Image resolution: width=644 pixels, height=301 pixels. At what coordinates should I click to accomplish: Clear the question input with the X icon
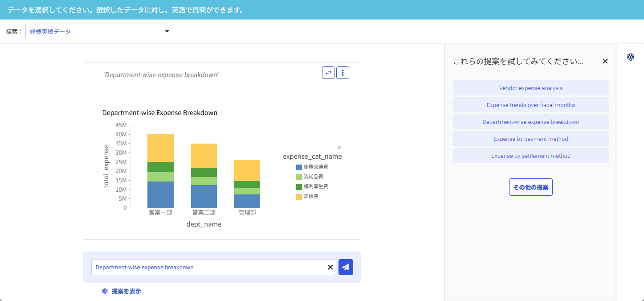click(x=330, y=267)
